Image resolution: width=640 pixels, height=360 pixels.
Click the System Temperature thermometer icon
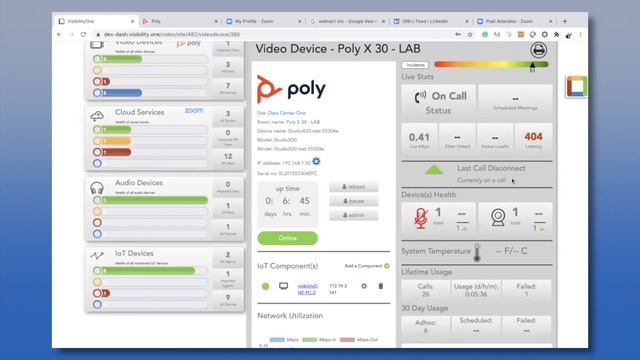point(477,253)
